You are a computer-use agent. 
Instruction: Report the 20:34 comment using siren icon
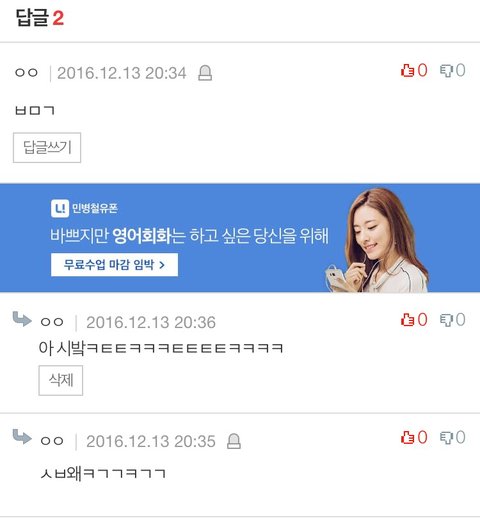pos(205,73)
